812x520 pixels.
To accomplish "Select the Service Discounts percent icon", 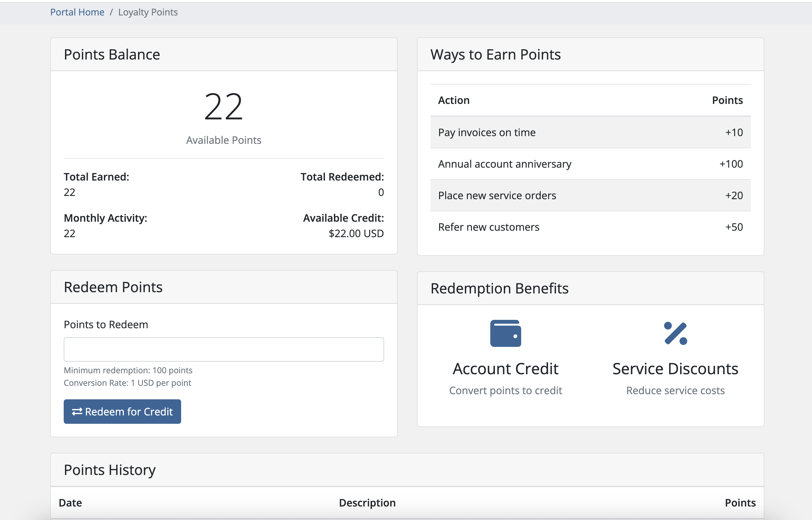I will pos(675,334).
